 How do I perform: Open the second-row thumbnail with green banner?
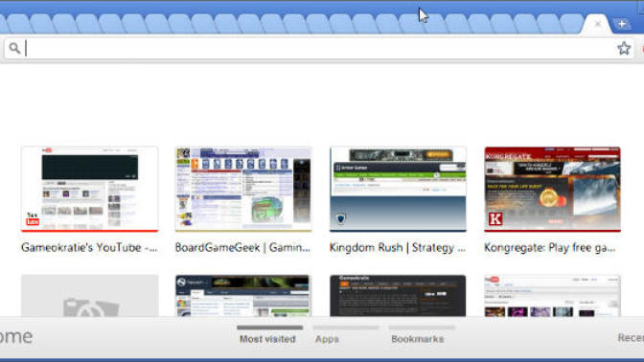243,296
